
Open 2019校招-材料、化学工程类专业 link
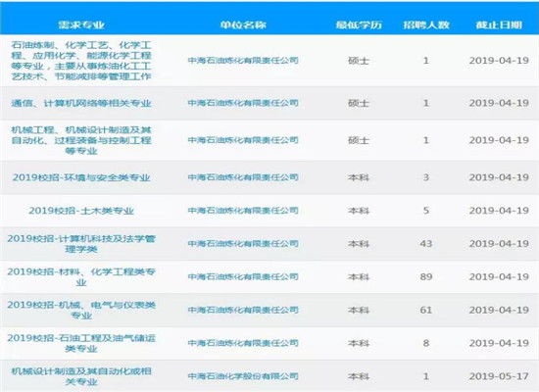click(81, 276)
